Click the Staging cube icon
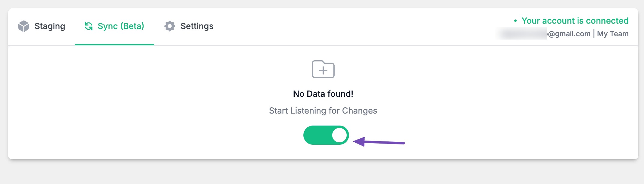Viewport: 644px width, 184px height. 23,26
